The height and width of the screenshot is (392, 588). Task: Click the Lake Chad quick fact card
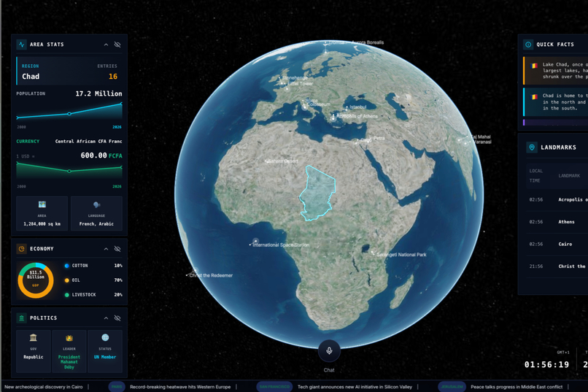click(x=555, y=71)
